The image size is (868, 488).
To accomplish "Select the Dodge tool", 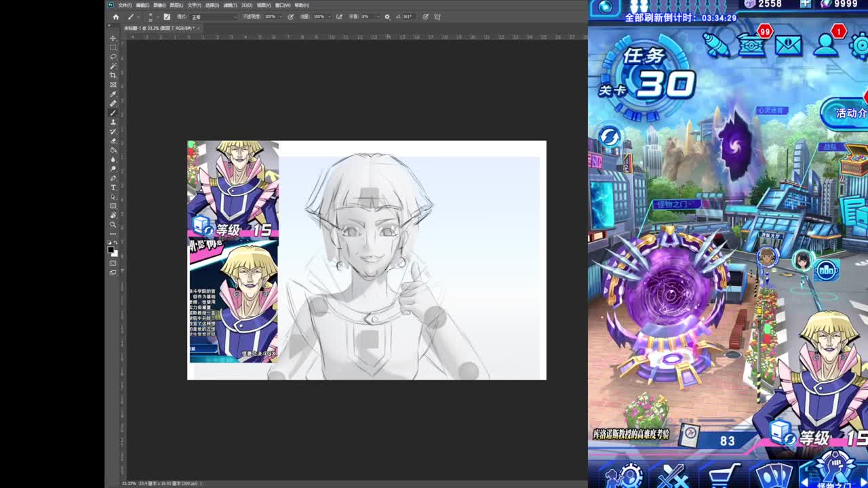I will point(113,169).
